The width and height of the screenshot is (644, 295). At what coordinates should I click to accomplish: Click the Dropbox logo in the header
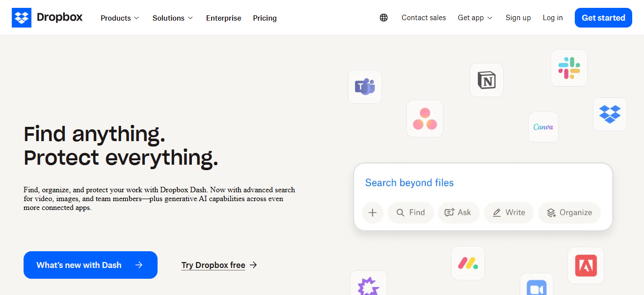coord(47,17)
